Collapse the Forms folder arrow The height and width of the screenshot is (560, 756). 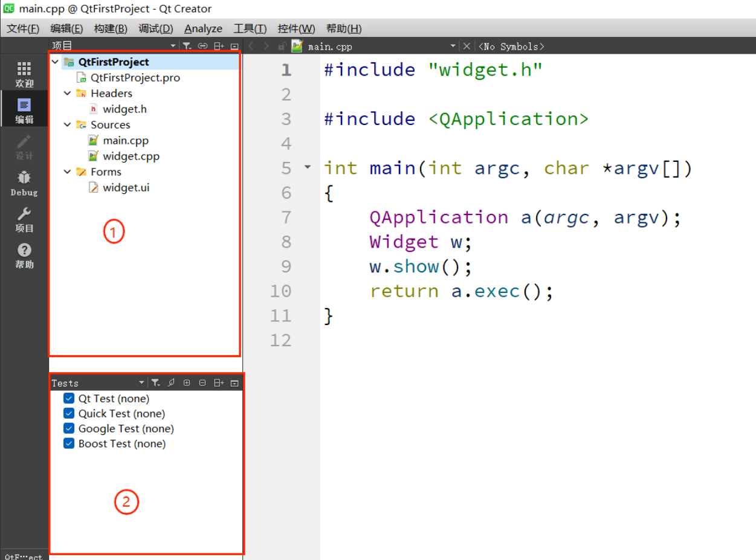[x=68, y=172]
